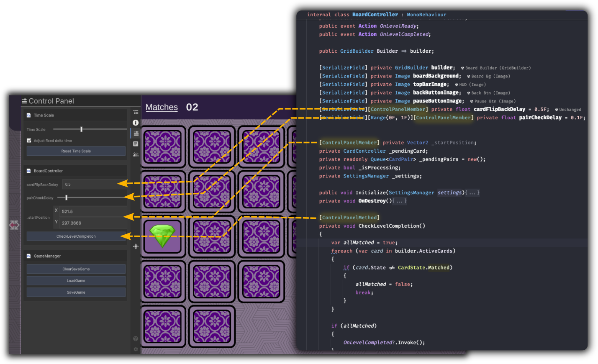The width and height of the screenshot is (598, 364).
Task: Click the statistics chart icon in sidebar
Action: pyautogui.click(x=136, y=154)
